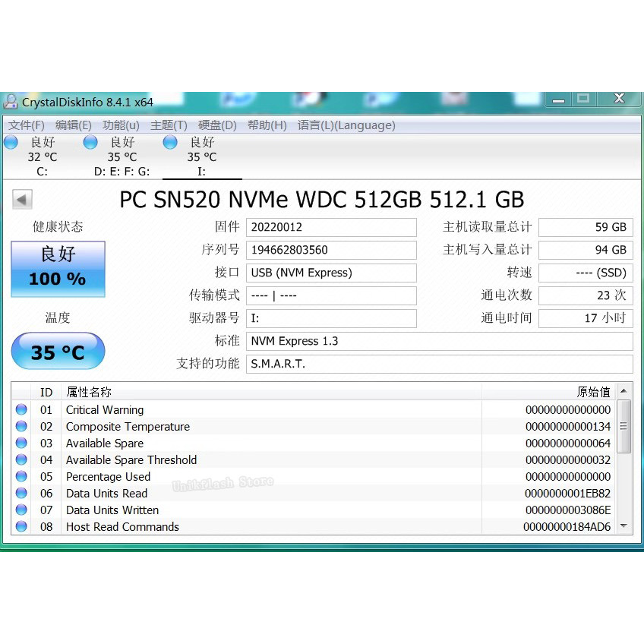Screen dimensions: 644x644
Task: Click the scroll down arrow of attribute list
Action: point(624,526)
